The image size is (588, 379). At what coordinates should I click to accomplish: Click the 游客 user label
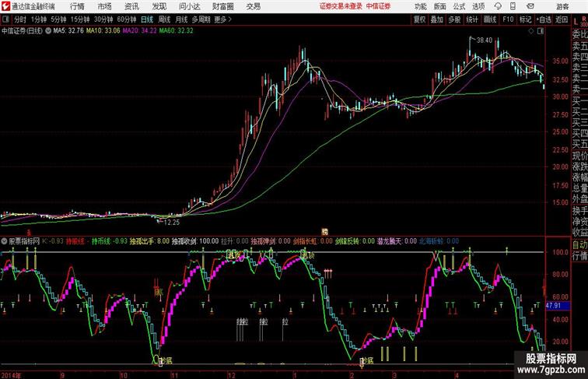[x=562, y=6]
